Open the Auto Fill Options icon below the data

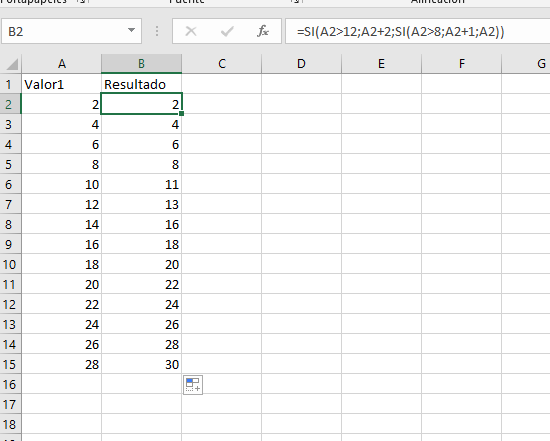(x=193, y=385)
